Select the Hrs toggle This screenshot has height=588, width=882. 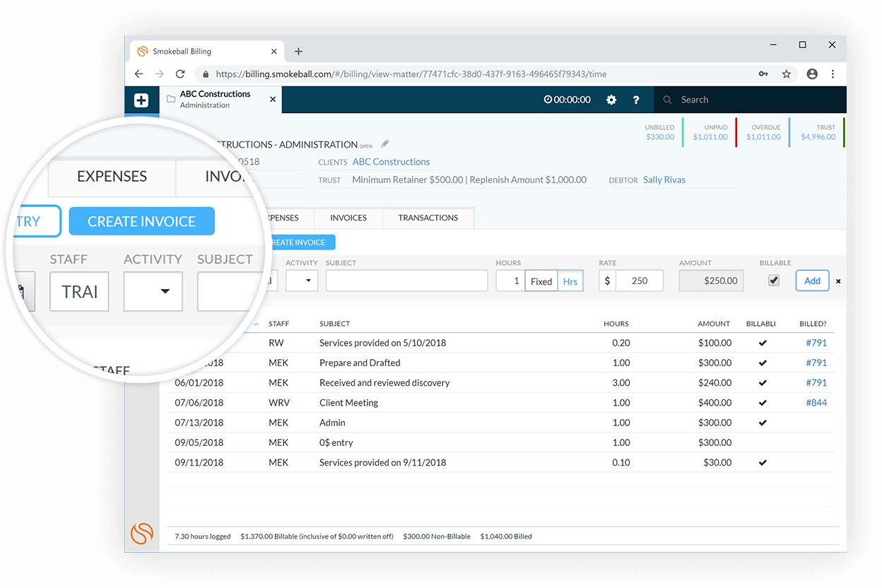[x=570, y=281]
